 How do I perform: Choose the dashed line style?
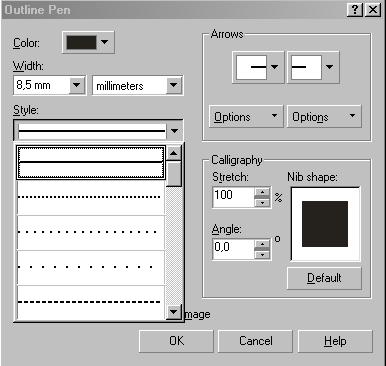click(91, 302)
